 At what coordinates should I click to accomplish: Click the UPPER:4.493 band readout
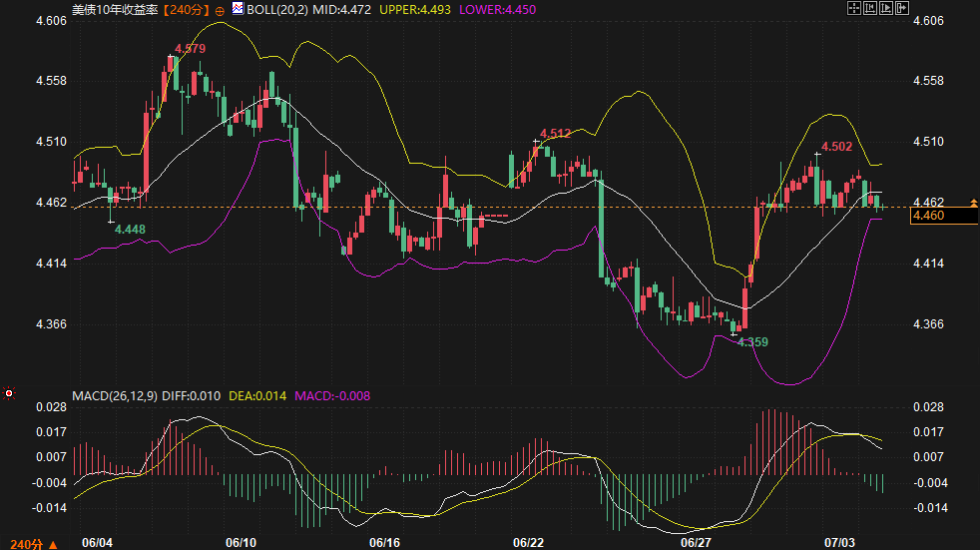coord(415,9)
